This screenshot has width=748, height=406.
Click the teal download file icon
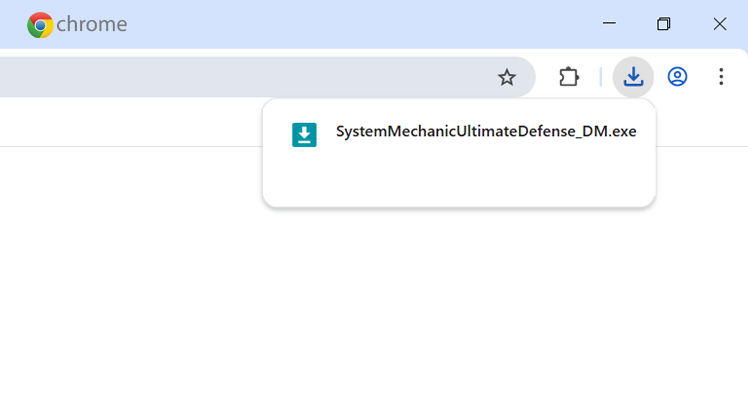304,135
